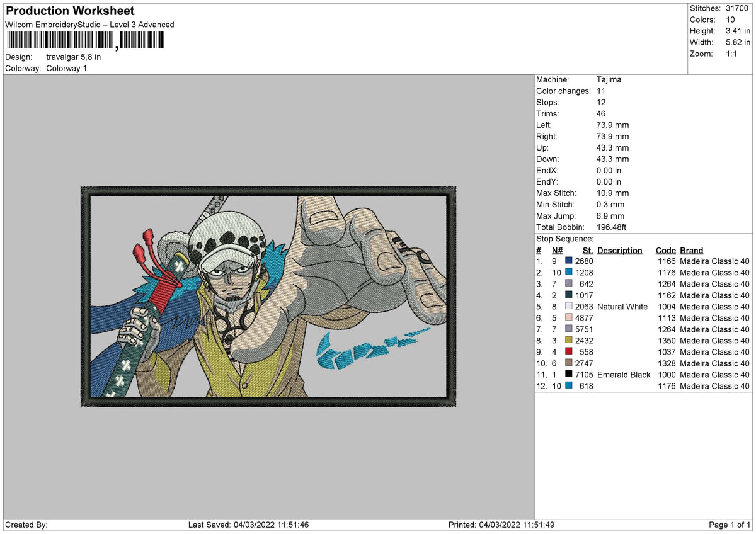Click the 'Colorway 1' value
Image resolution: width=756 pixels, height=534 pixels.
pyautogui.click(x=67, y=68)
